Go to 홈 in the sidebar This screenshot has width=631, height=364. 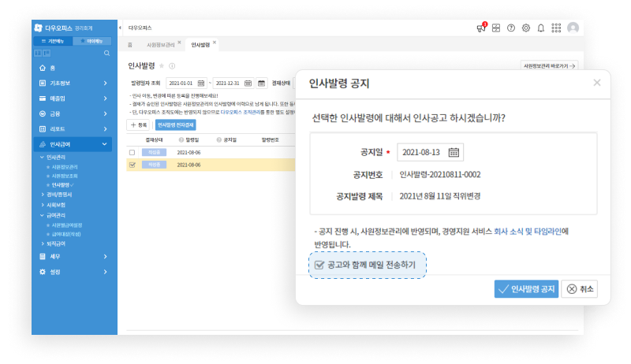pos(52,68)
